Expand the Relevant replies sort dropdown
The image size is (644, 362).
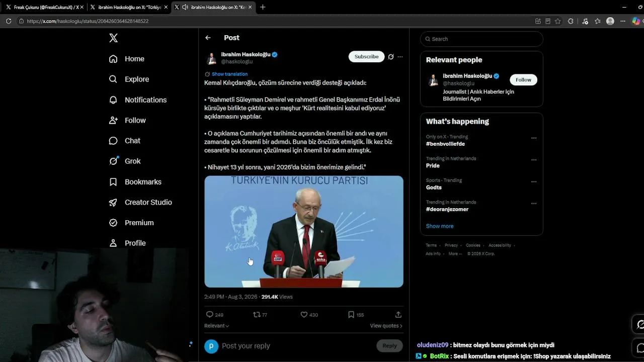pos(217,326)
